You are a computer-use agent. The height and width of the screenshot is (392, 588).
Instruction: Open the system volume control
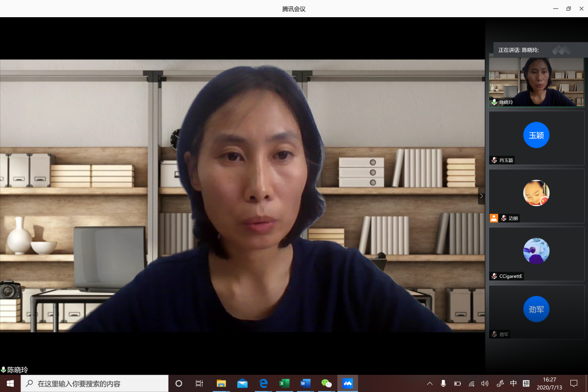[485, 384]
